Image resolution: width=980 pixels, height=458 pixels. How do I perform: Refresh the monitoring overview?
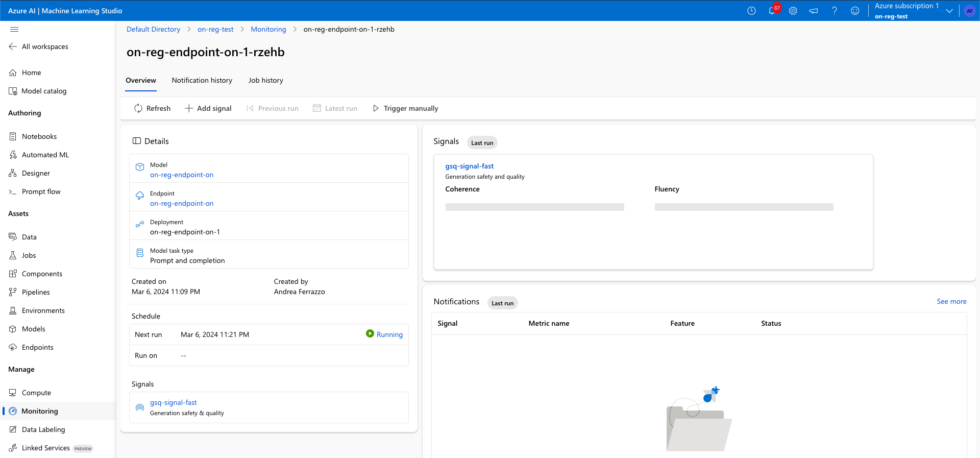152,108
